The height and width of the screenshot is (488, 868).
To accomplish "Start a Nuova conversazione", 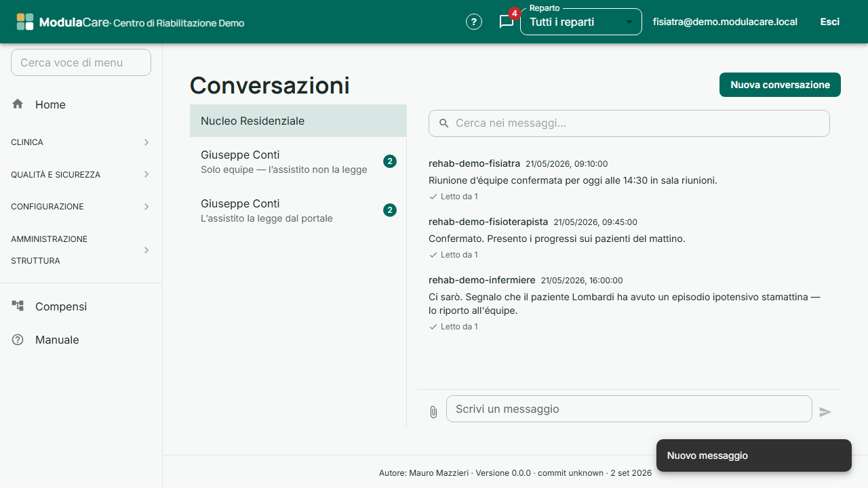I will 780,85.
